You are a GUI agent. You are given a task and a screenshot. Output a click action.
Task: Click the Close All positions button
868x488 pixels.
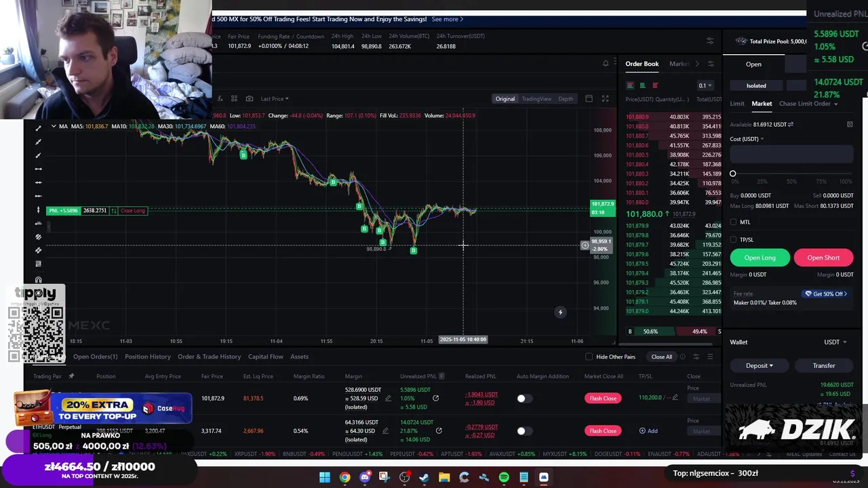click(x=662, y=357)
